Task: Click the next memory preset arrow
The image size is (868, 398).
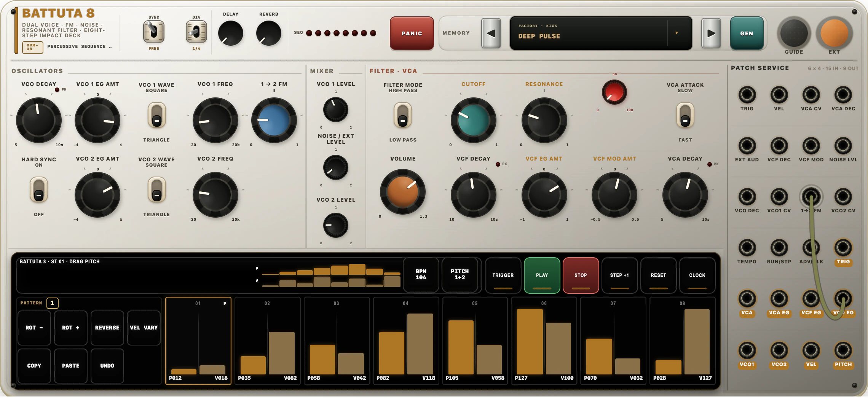Action: [711, 33]
